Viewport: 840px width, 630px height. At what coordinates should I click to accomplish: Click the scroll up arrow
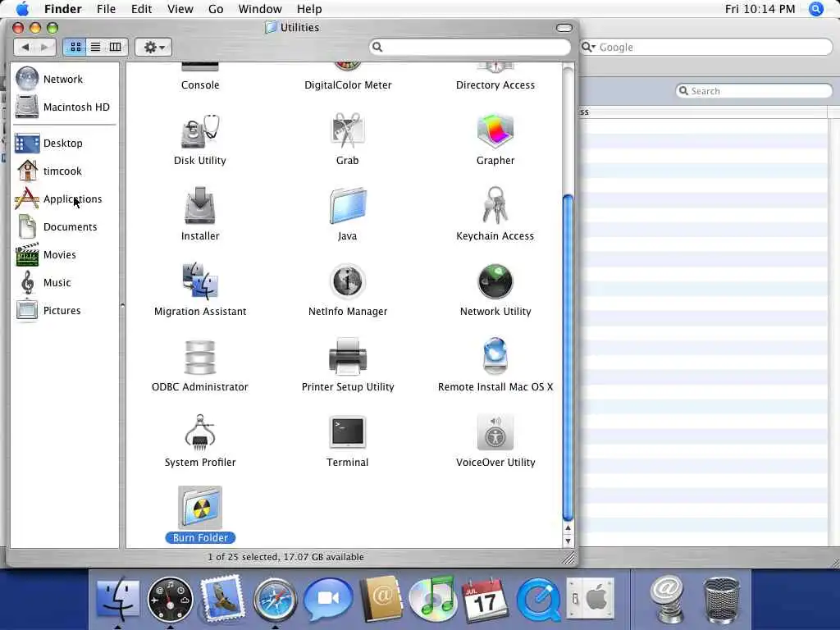point(568,528)
